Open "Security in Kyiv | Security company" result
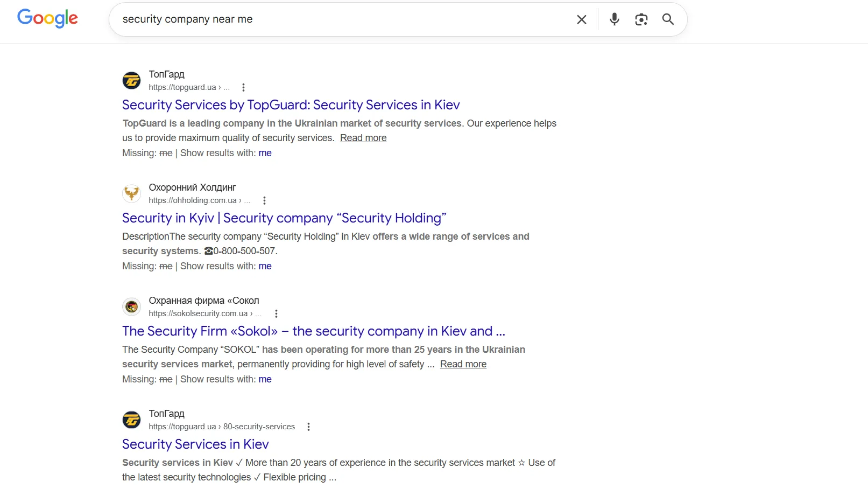The image size is (868, 502). pyautogui.click(x=284, y=218)
